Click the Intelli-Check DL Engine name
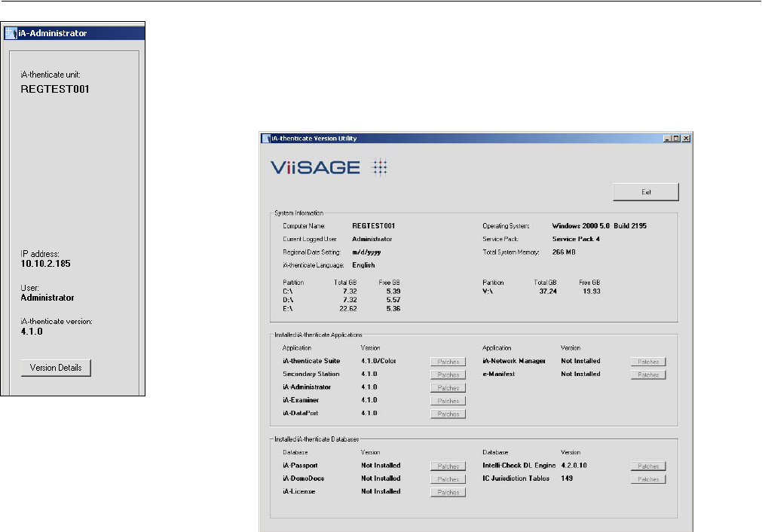This screenshot has width=762, height=532. (519, 466)
